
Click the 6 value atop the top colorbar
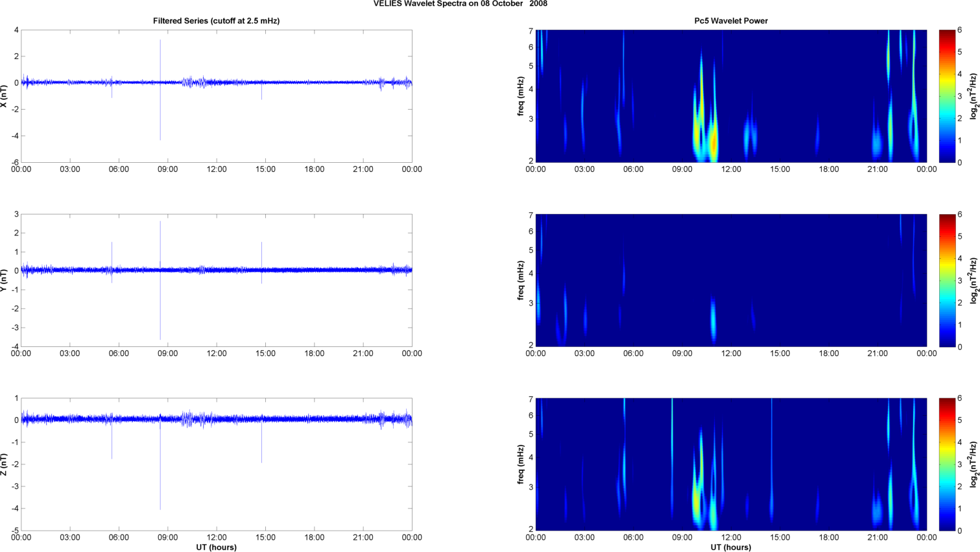960,30
